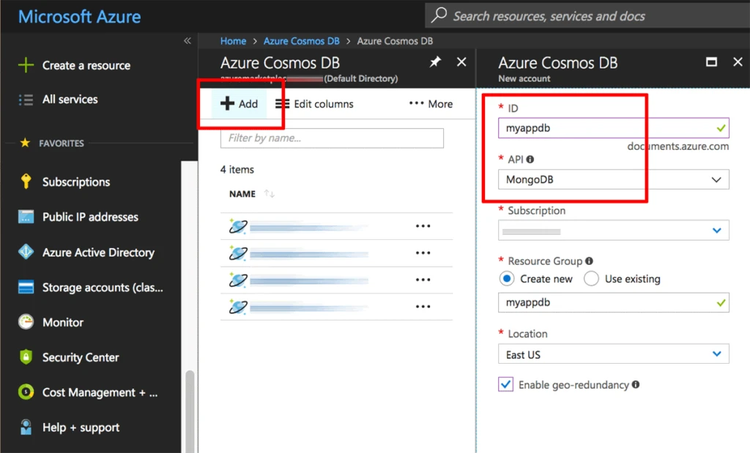Click the '4 items' count text
The height and width of the screenshot is (453, 750).
point(237,169)
